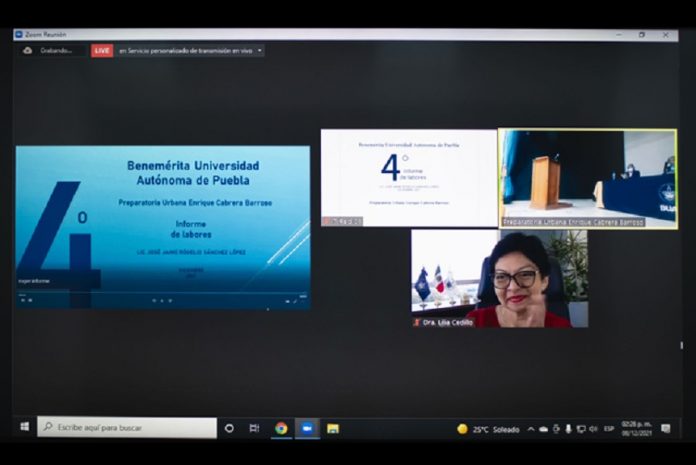Click the red LIVE indicator badge
696x465 pixels.
(102, 50)
